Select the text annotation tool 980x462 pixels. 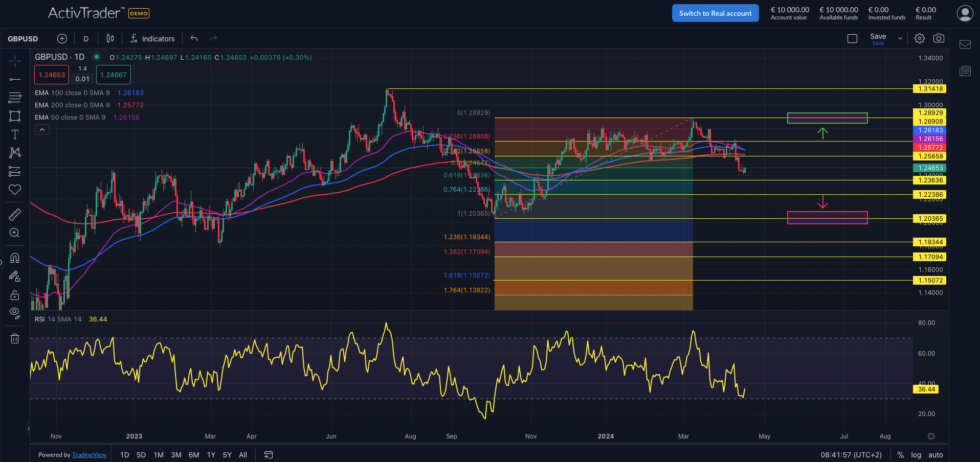tap(14, 134)
